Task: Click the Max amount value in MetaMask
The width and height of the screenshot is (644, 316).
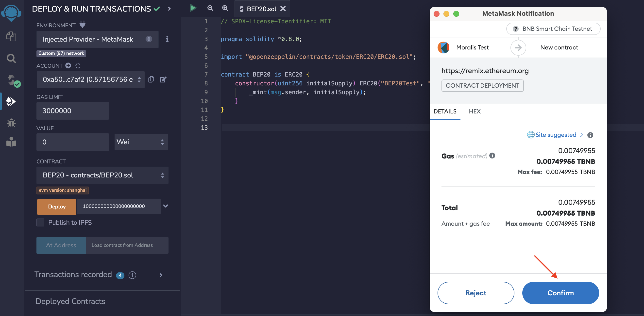Action: pos(571,223)
